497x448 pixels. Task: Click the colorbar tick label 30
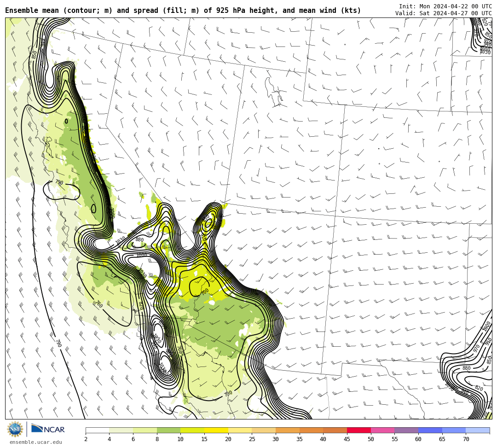click(276, 439)
